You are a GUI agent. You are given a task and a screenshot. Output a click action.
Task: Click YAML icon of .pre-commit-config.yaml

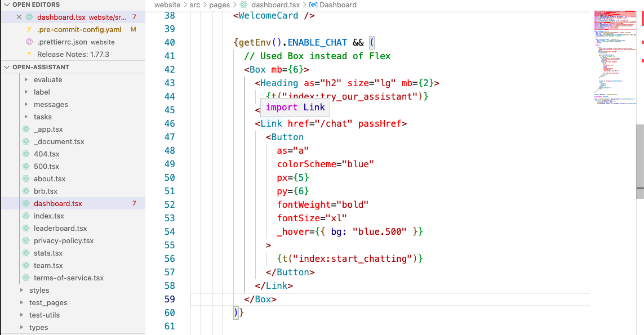coord(29,29)
